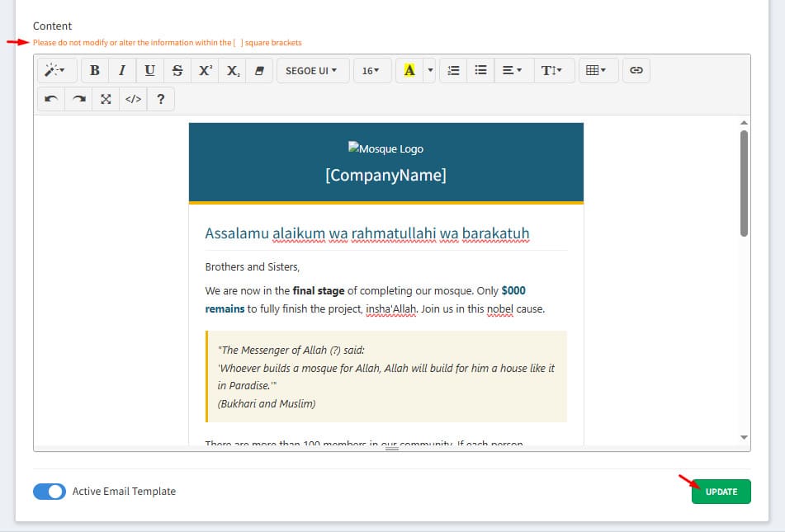The height and width of the screenshot is (532, 785).
Task: Click the "Active Email Template" label
Action: tap(124, 492)
